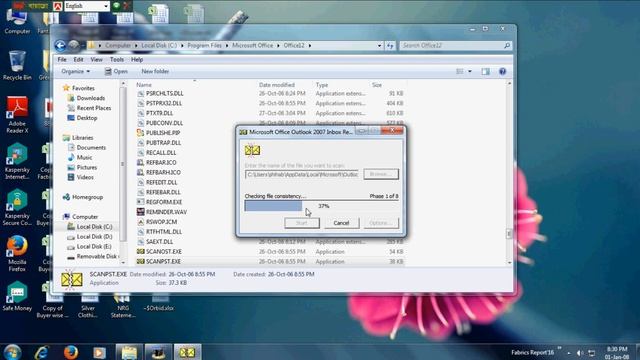
Task: Open Organize dropdown in Explorer toolbar
Action: point(76,71)
